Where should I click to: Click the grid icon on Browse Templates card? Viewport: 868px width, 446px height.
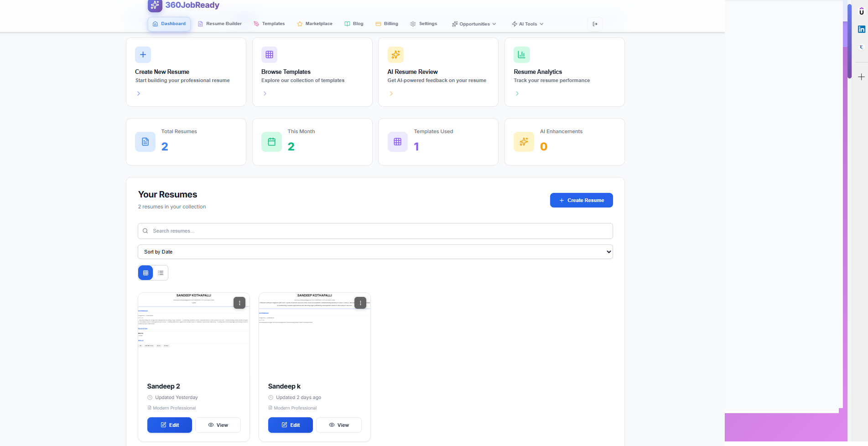point(269,55)
